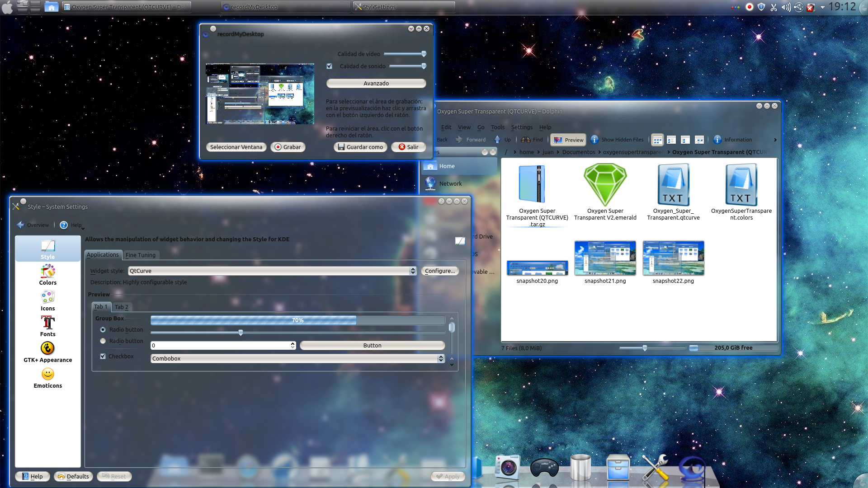Open the Emoticons module
The width and height of the screenshot is (868, 488).
click(47, 378)
